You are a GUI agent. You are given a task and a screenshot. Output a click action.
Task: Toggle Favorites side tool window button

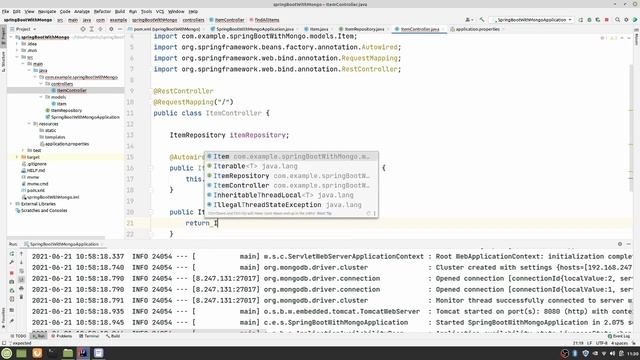click(3, 319)
